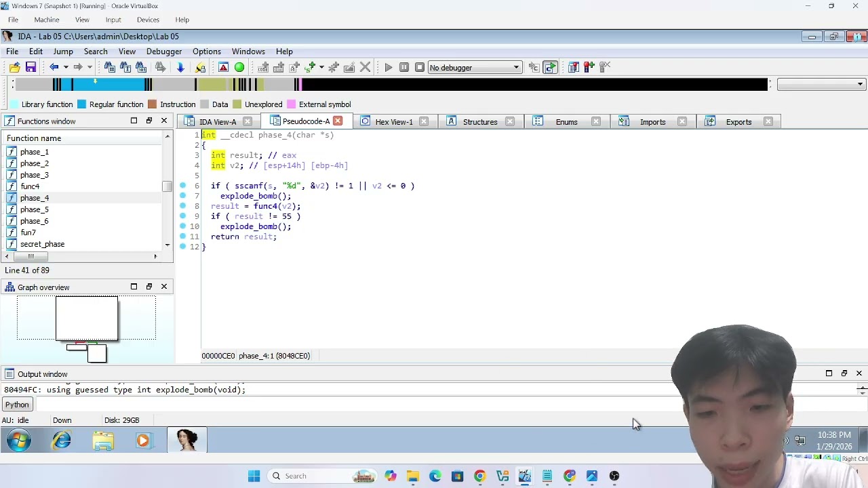This screenshot has width=868, height=488.
Task: Click the gray X toolbar icon
Action: click(x=365, y=67)
